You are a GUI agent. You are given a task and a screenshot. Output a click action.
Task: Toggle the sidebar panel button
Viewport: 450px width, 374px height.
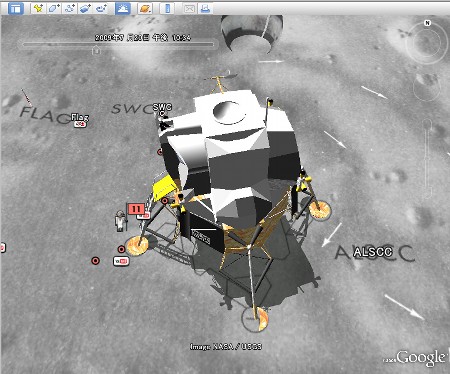[x=15, y=8]
